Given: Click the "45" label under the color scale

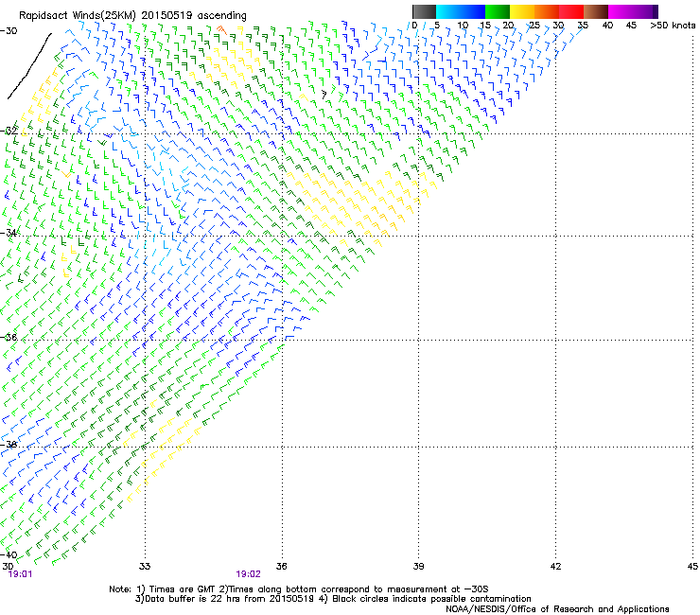Looking at the screenshot, I should 631,26.
